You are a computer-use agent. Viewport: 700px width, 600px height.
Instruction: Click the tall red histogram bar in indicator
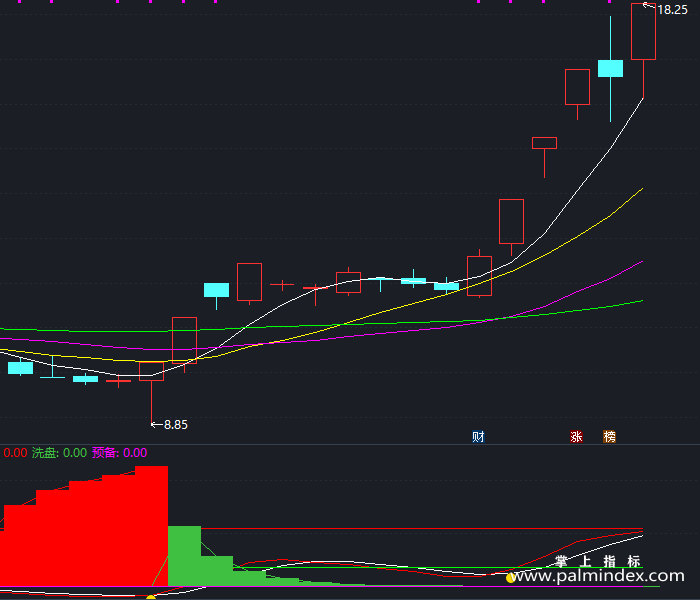coord(151,526)
